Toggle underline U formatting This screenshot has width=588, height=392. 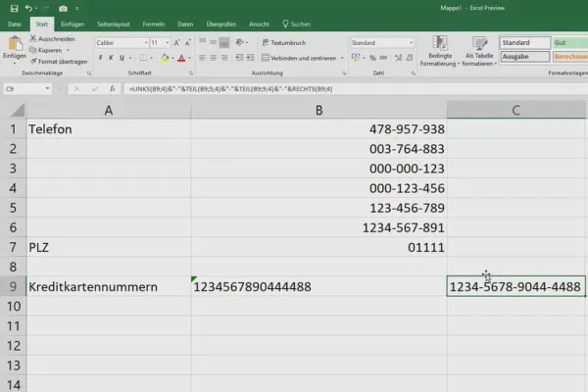coord(122,58)
